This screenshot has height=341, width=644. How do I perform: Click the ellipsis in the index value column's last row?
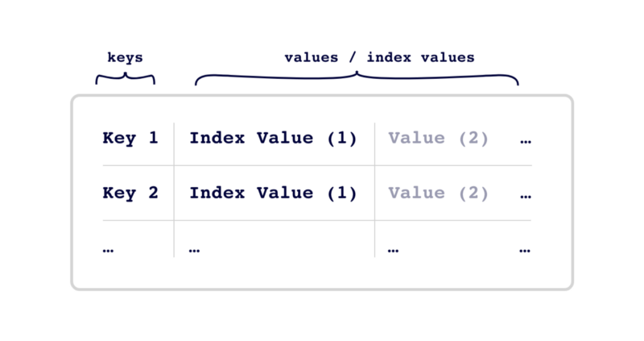click(x=194, y=251)
